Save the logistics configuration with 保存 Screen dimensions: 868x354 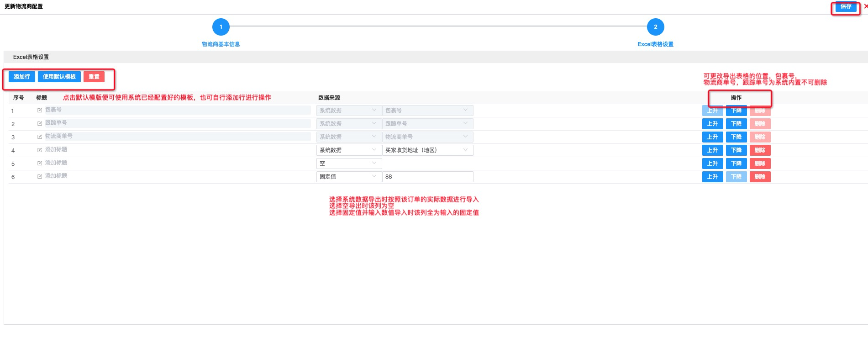pyautogui.click(x=846, y=6)
